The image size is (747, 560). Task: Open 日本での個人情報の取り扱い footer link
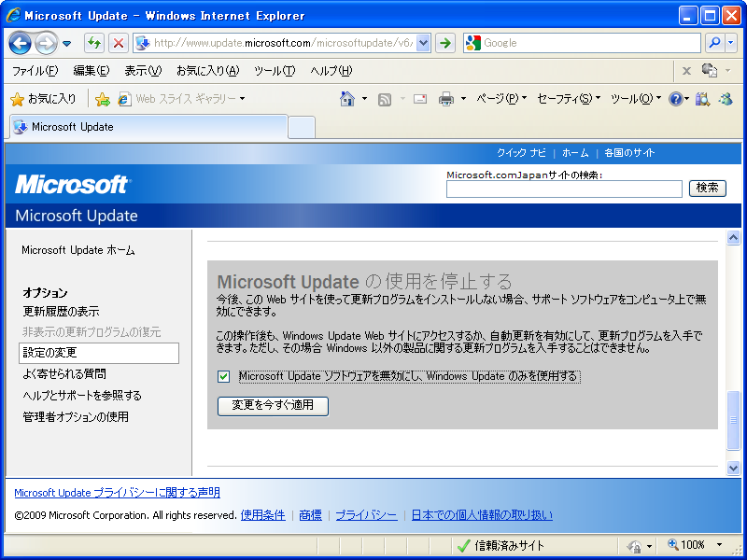pyautogui.click(x=482, y=515)
